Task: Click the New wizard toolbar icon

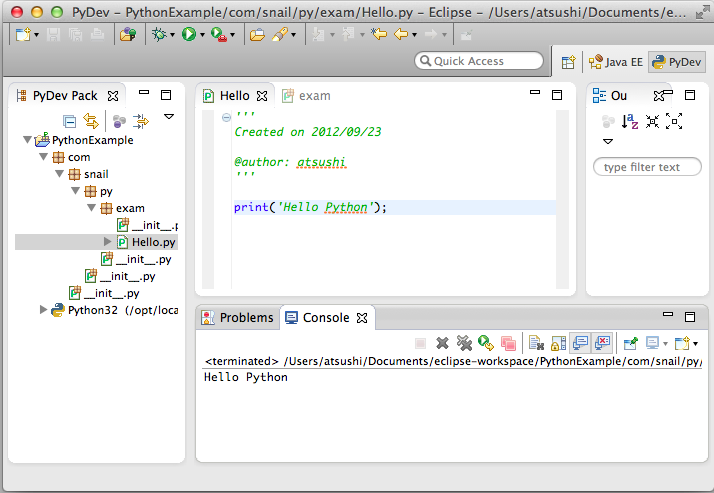Action: (24, 35)
